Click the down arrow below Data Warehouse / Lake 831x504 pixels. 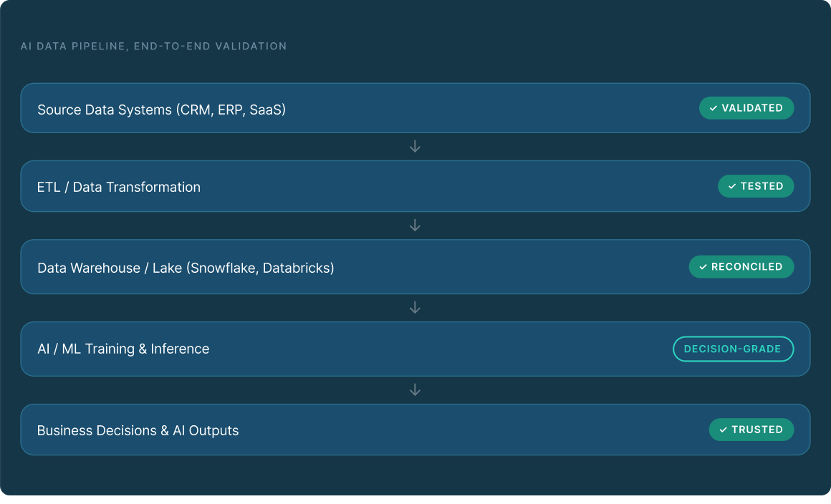pyautogui.click(x=415, y=308)
